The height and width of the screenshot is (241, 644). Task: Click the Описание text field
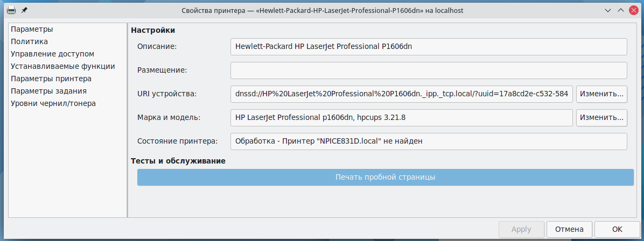click(429, 47)
